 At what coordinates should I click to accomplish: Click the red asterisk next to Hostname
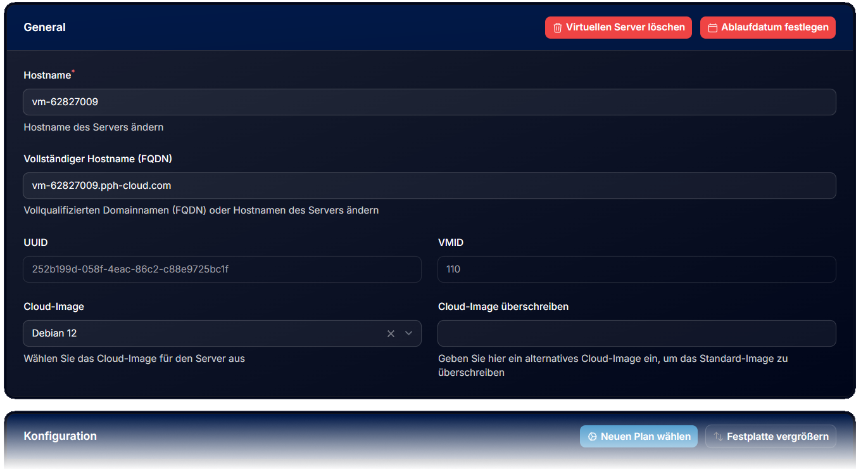pyautogui.click(x=73, y=71)
